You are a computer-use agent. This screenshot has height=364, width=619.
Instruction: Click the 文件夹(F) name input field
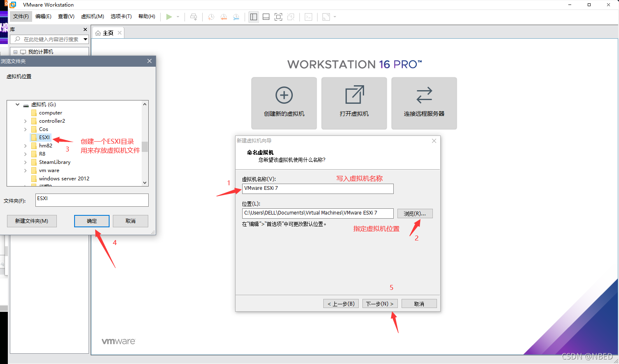pyautogui.click(x=92, y=200)
